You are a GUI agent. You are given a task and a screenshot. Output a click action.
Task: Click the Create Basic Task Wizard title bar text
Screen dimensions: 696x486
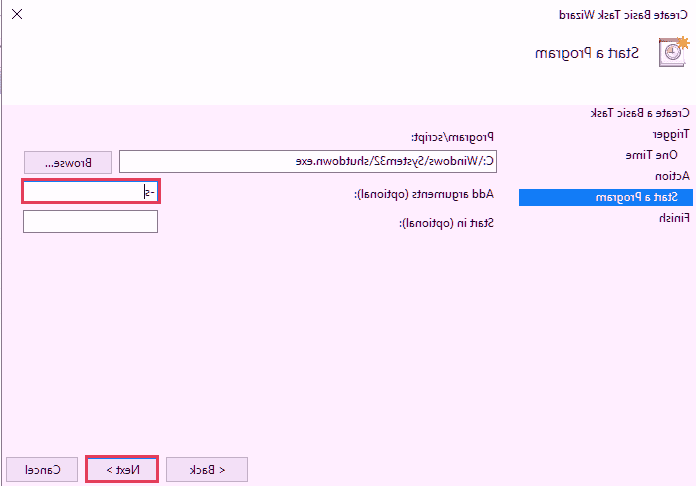(x=625, y=15)
